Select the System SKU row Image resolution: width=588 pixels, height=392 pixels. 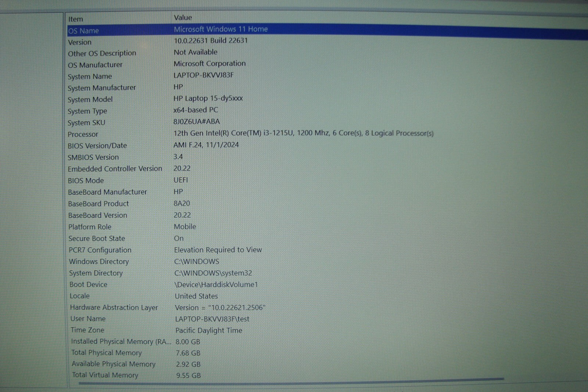point(86,123)
